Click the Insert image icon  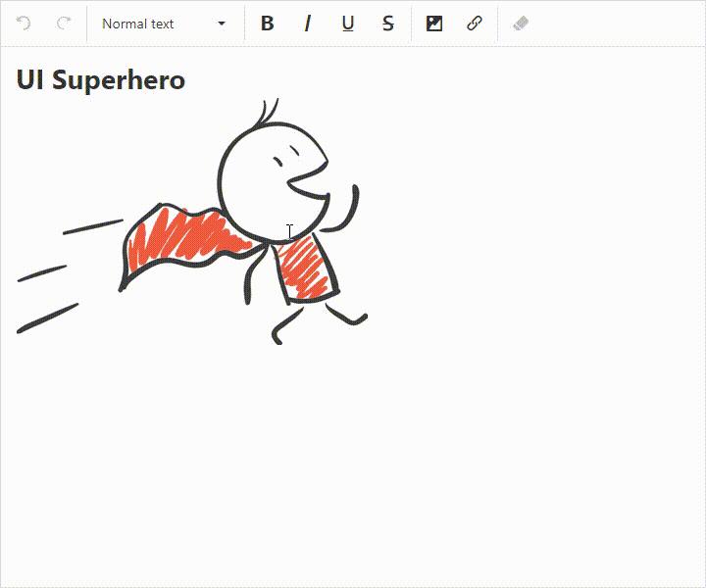pos(434,24)
